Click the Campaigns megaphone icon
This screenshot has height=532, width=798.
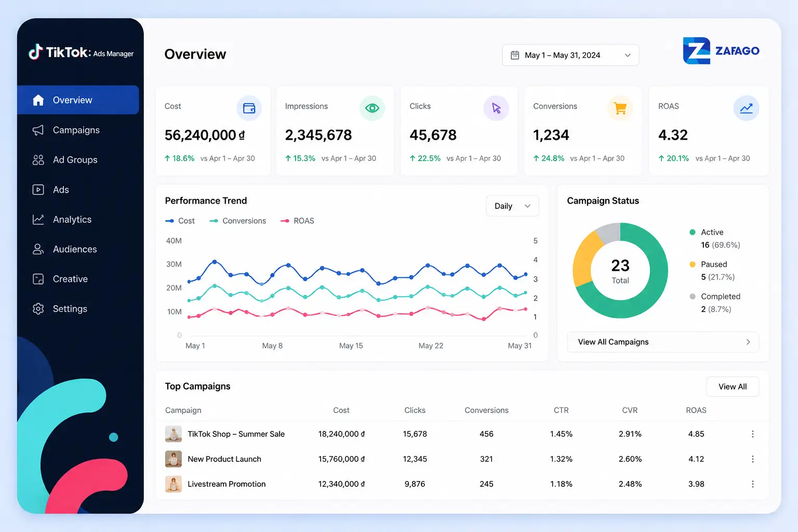38,130
